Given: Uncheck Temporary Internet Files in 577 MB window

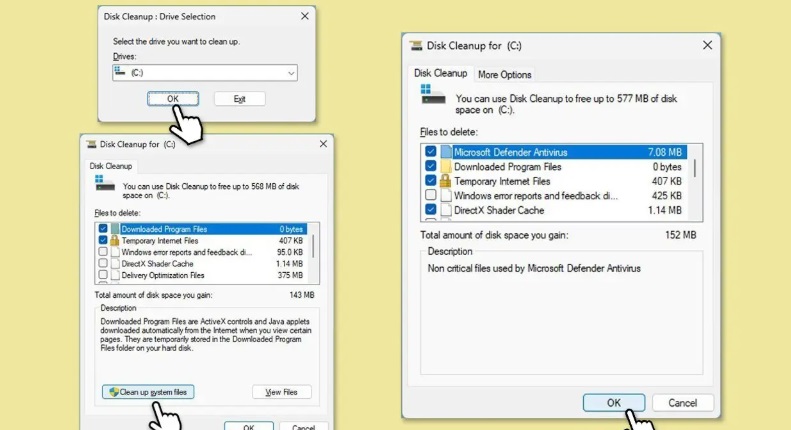Looking at the screenshot, I should click(430, 181).
